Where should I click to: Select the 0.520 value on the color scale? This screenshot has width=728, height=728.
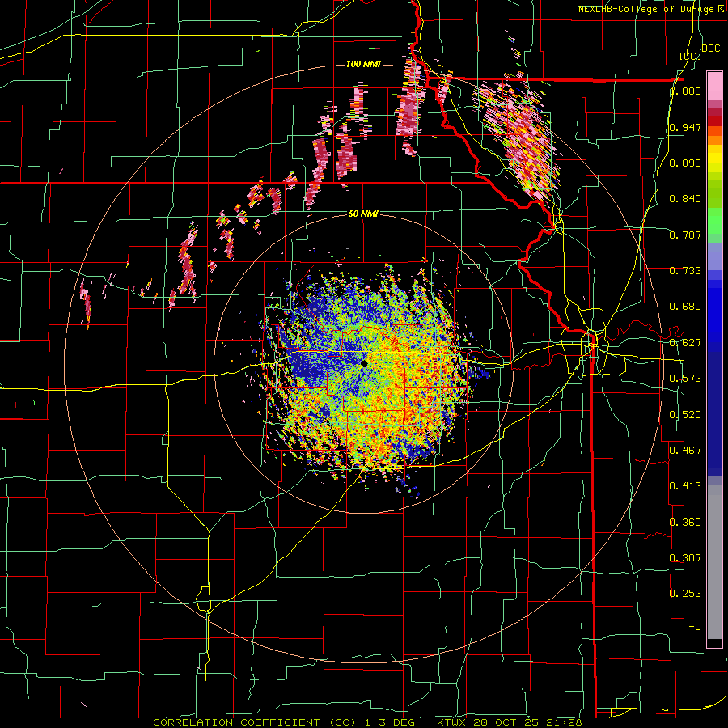click(x=685, y=415)
